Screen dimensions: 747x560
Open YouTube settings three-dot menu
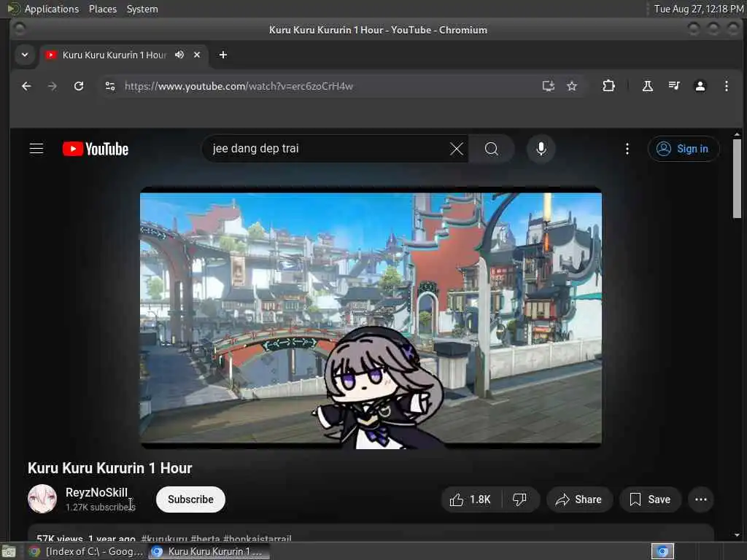coord(627,149)
